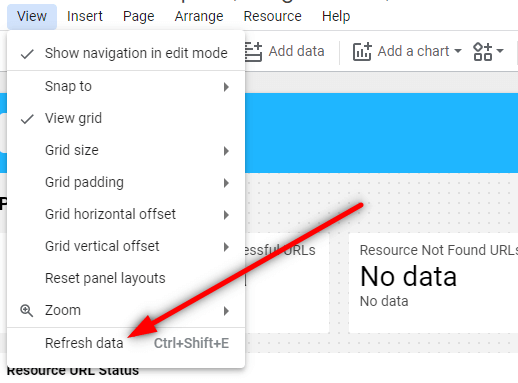
Task: Select Refresh data menu item
Action: pos(126,343)
